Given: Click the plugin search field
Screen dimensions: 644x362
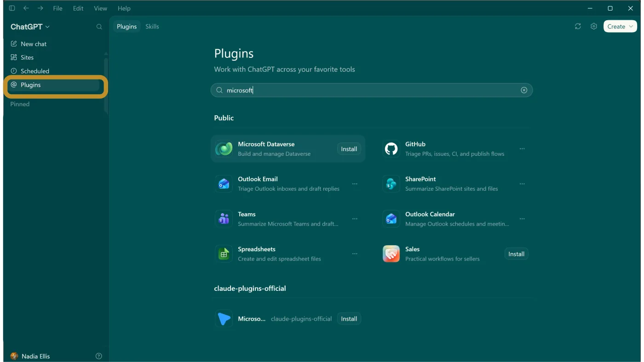Looking at the screenshot, I should coord(371,90).
